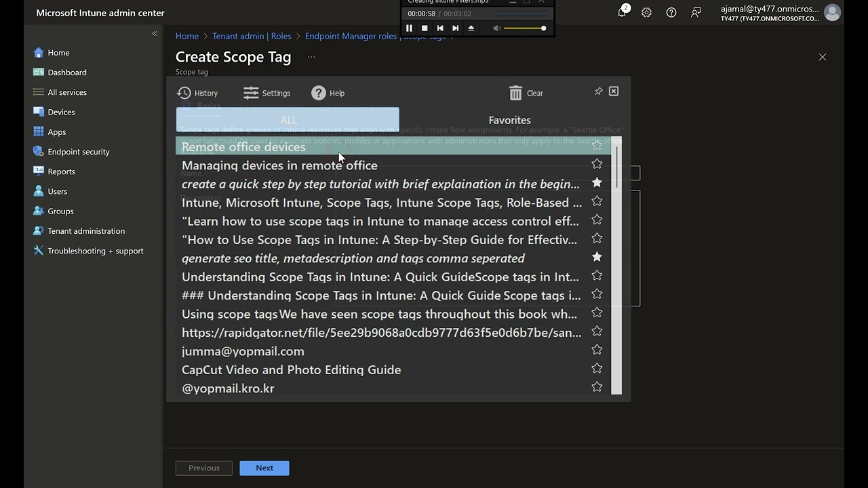This screenshot has height=488, width=868.
Task: Click 'Endpoint Manager roles' breadcrumb
Action: [375, 36]
